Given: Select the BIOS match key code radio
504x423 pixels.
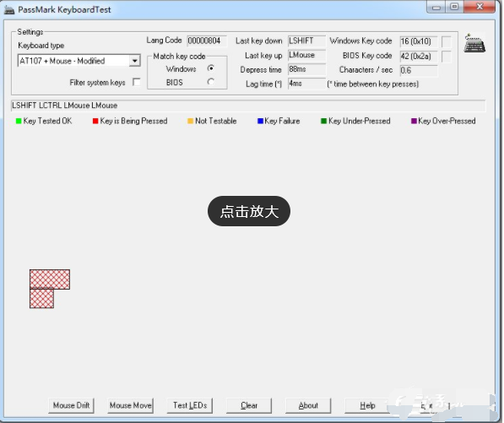Looking at the screenshot, I should click(x=211, y=82).
